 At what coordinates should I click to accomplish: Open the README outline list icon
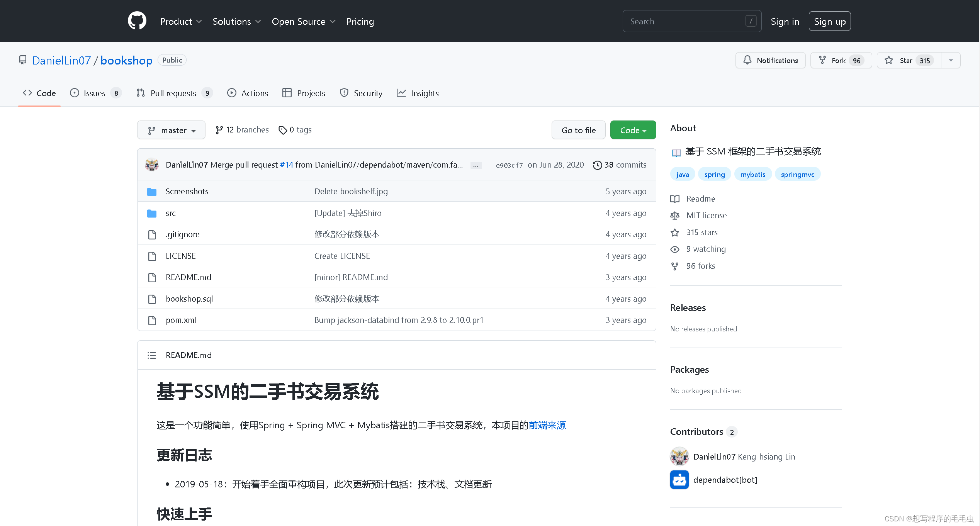pos(152,355)
